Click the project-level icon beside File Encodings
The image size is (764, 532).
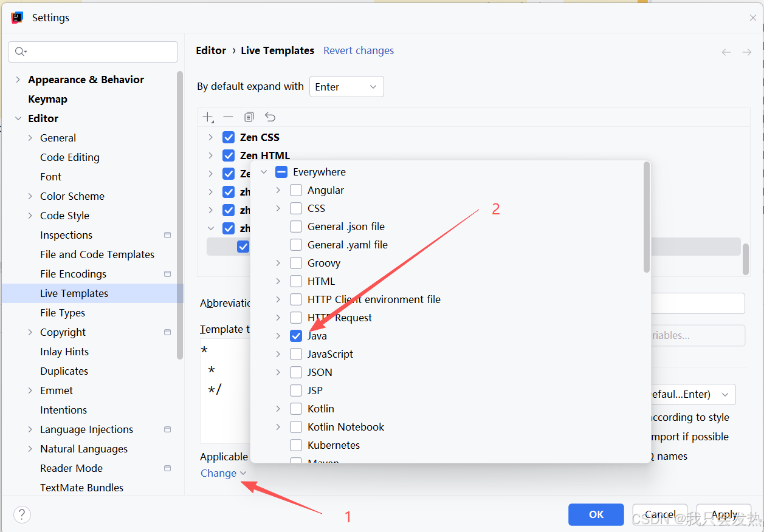168,274
